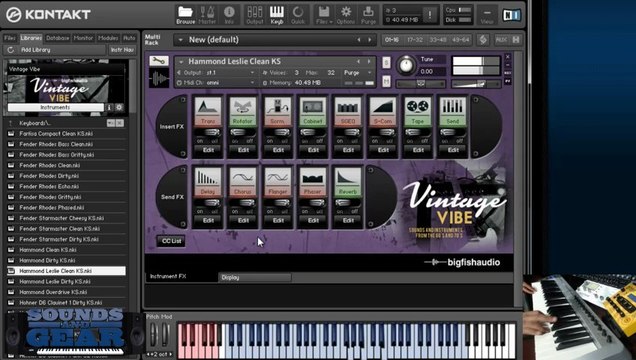The height and width of the screenshot is (360, 636).
Task: Go to the next multi preset arrow
Action: [x=370, y=40]
